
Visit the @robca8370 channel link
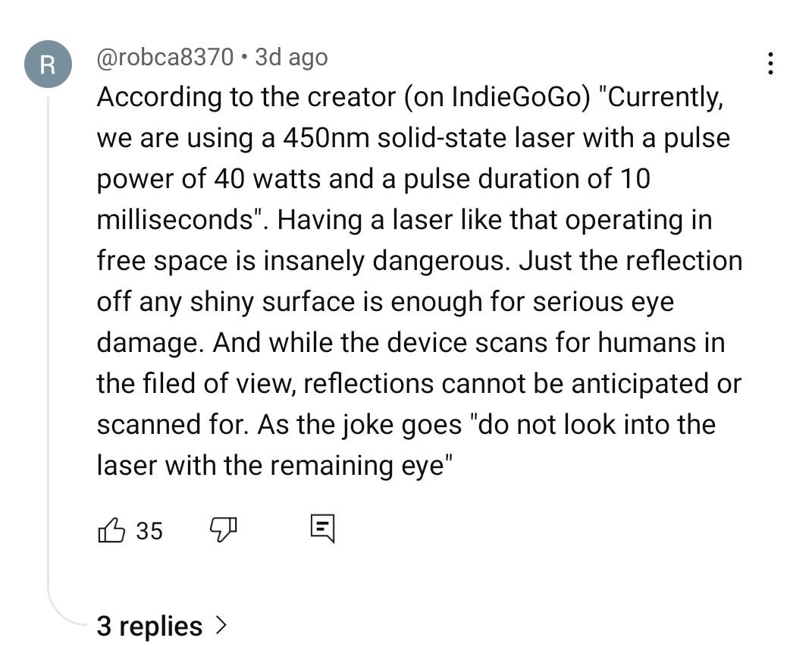pos(165,57)
